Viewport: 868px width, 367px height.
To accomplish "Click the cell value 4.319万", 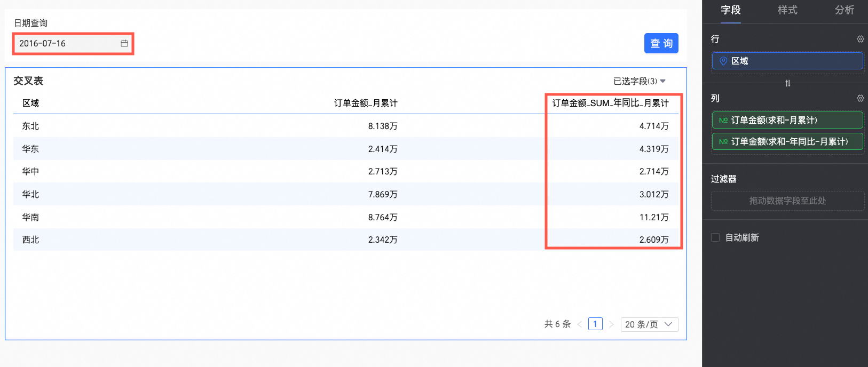I will click(x=654, y=149).
